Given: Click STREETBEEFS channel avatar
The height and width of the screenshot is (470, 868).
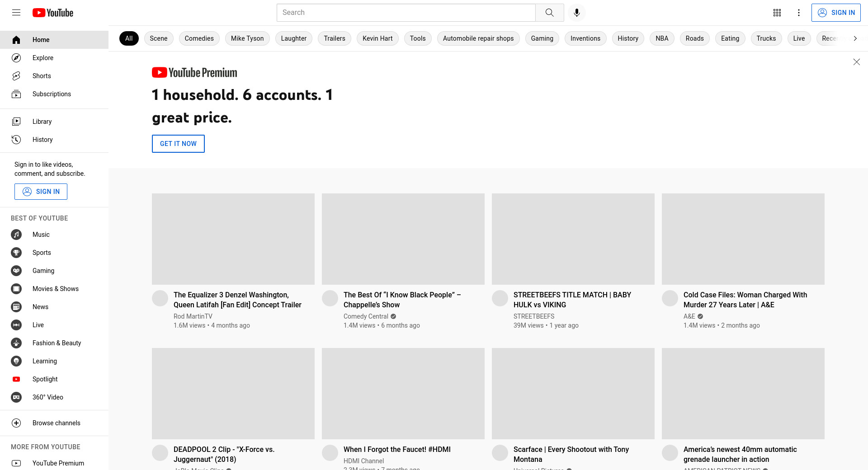Looking at the screenshot, I should (500, 298).
